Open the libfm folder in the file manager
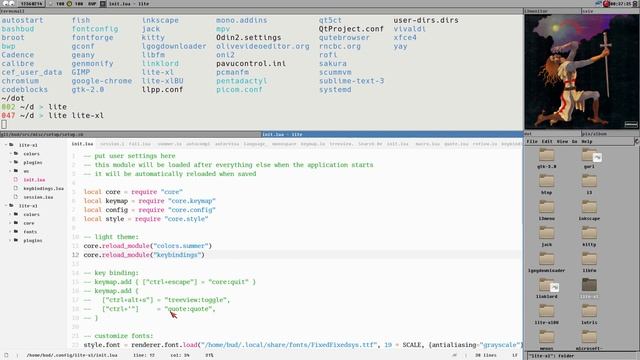640x360 pixels. coord(589,260)
